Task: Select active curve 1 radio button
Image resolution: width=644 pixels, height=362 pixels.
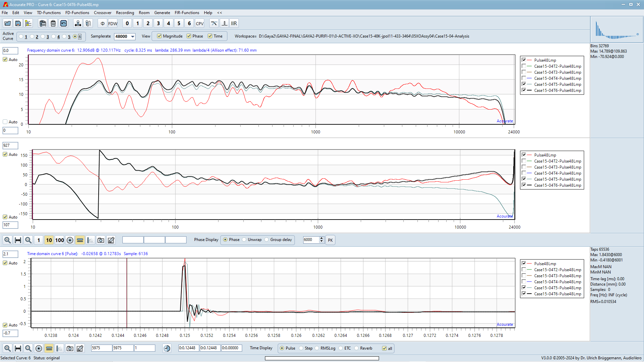Action: [x=21, y=37]
